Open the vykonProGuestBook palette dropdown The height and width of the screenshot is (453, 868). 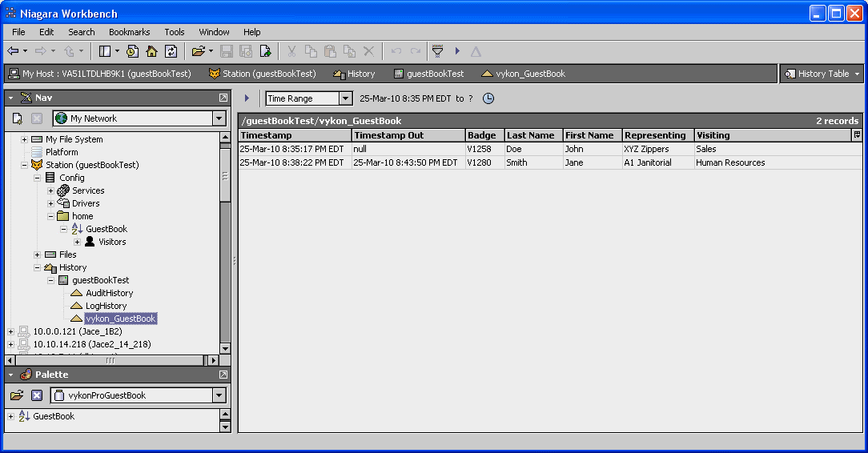(219, 395)
